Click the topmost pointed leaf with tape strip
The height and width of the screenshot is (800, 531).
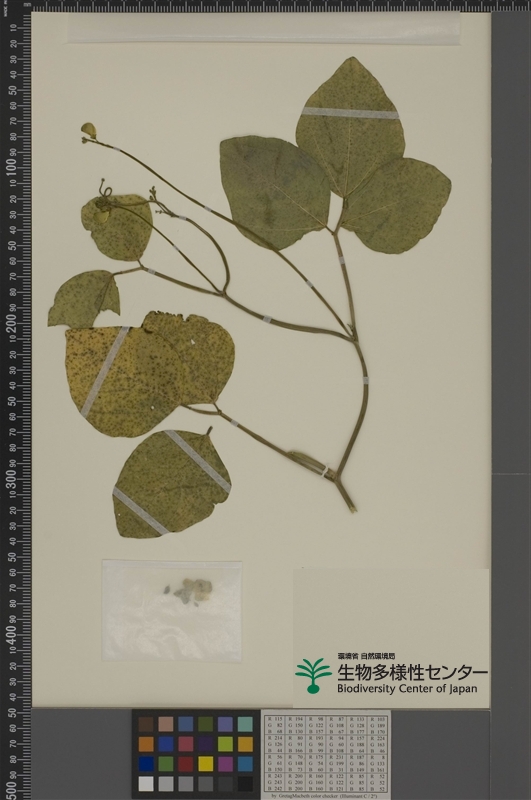(350, 127)
